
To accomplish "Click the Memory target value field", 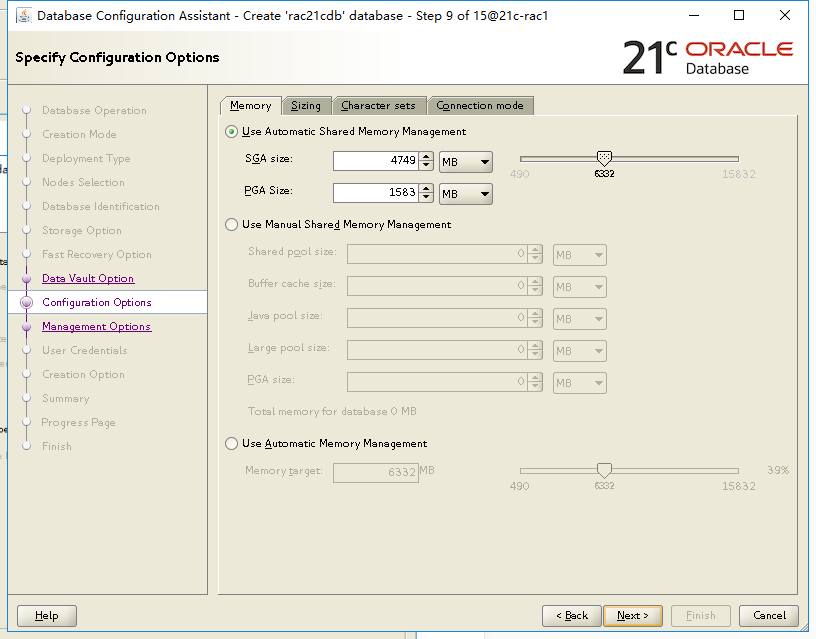I will tap(376, 473).
